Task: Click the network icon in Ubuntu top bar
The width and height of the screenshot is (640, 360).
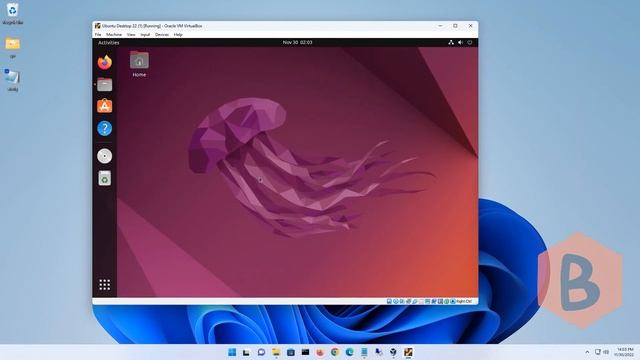Action: point(451,42)
